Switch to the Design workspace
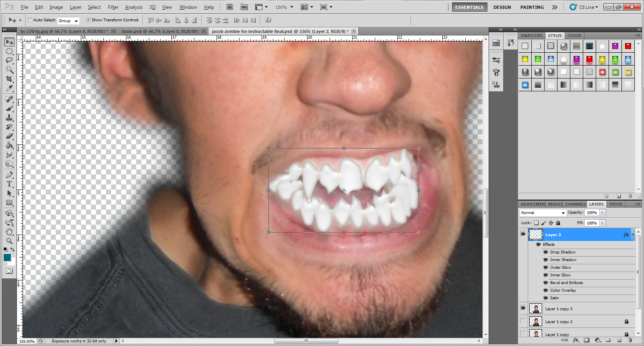The width and height of the screenshot is (644, 346). tap(502, 7)
